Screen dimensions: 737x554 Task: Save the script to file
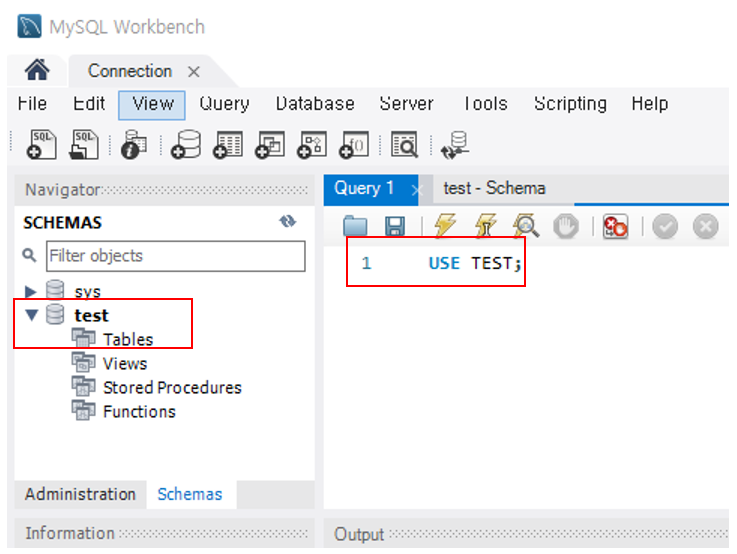395,226
